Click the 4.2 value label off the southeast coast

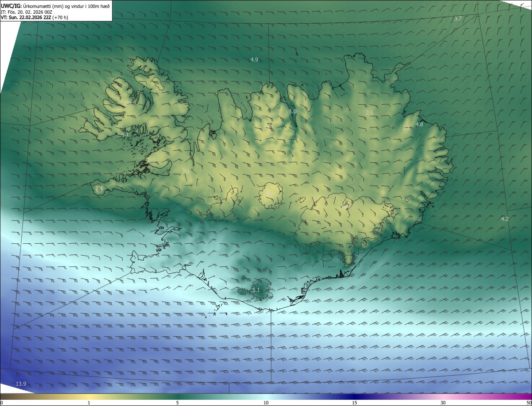[505, 219]
